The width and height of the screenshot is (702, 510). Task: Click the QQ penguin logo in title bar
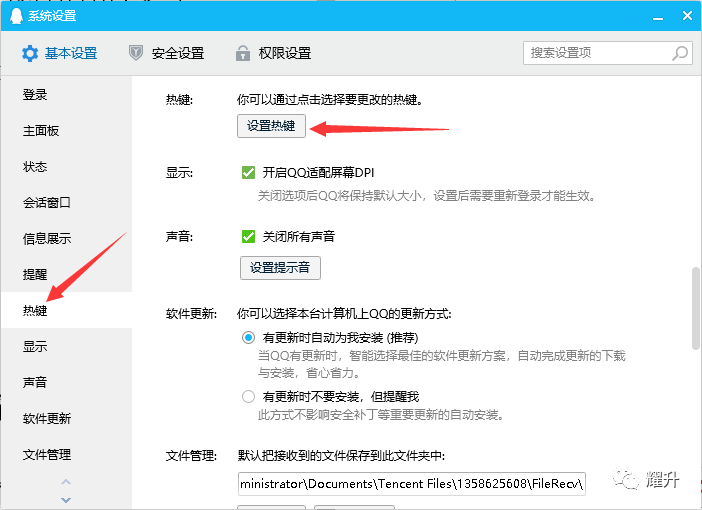pos(16,16)
